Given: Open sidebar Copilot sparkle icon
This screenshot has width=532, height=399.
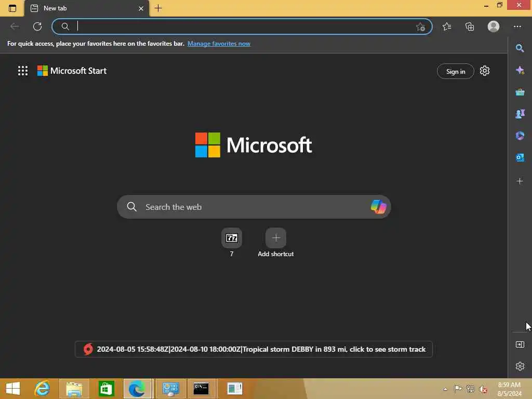Looking at the screenshot, I should point(520,70).
